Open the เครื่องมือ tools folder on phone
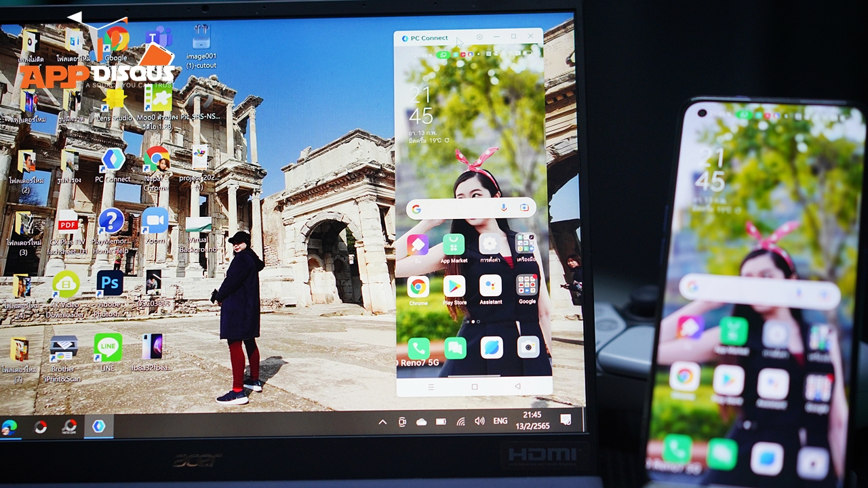868x488 pixels. point(526,248)
